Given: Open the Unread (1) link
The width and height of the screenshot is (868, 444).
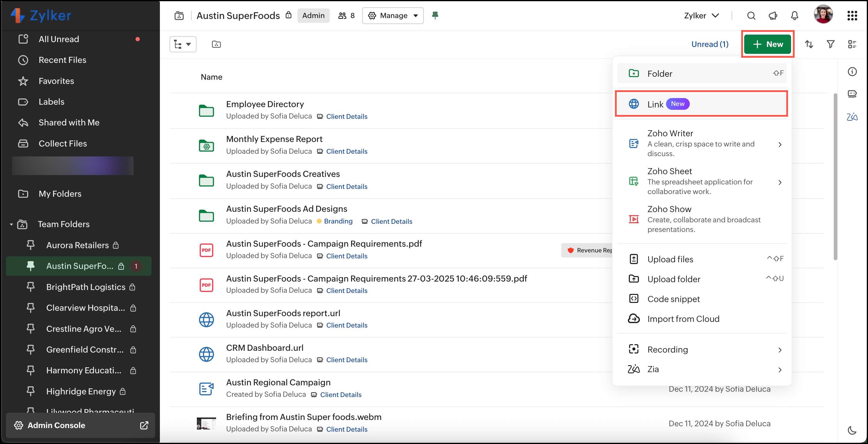Looking at the screenshot, I should (710, 44).
